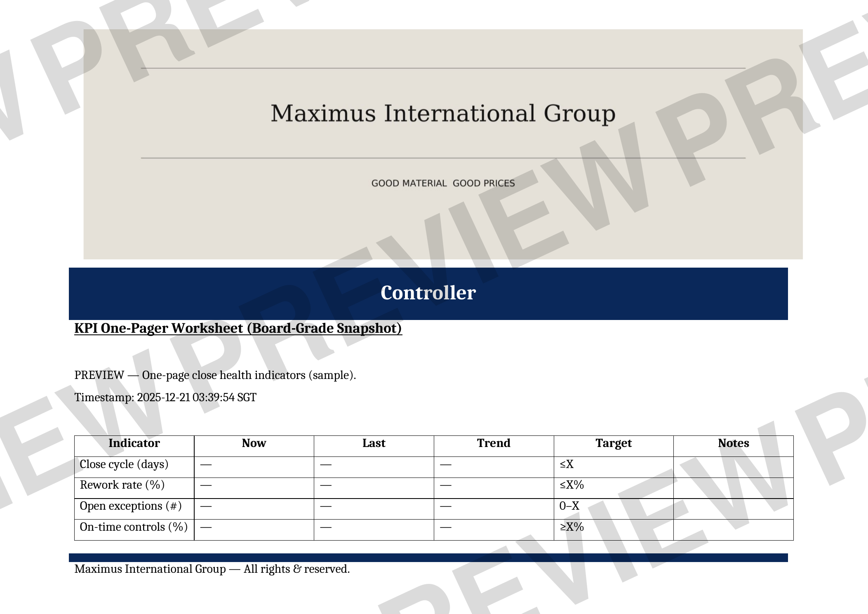Select the Open exceptions (#) row label
The width and height of the screenshot is (868, 614).
tap(132, 506)
